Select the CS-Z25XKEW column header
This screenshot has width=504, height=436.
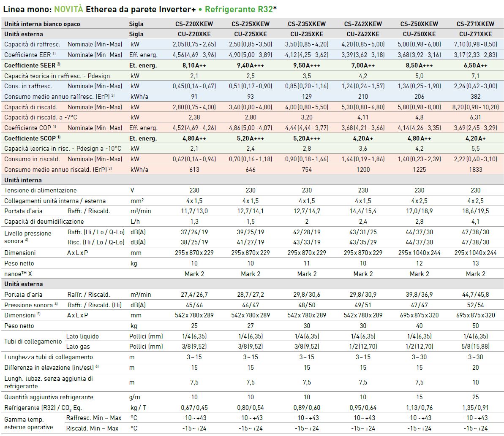251,24
